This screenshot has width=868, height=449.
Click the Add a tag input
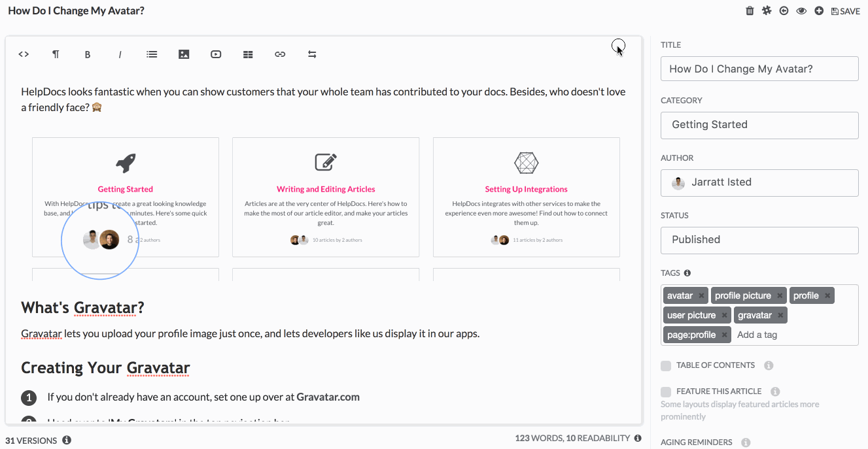757,335
